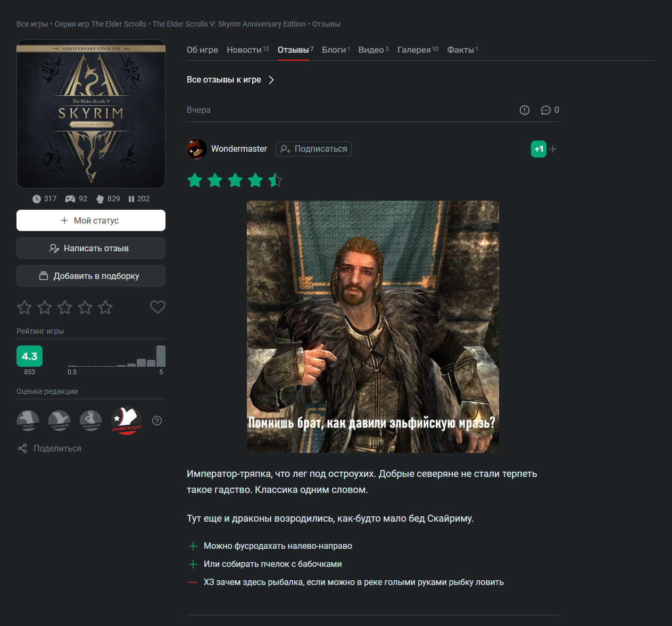
Task: Open the 'Галерея' tab
Action: click(x=414, y=50)
